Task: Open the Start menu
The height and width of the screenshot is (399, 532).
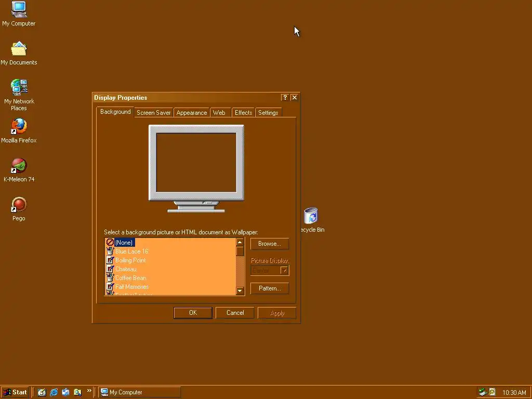Action: coord(15,392)
